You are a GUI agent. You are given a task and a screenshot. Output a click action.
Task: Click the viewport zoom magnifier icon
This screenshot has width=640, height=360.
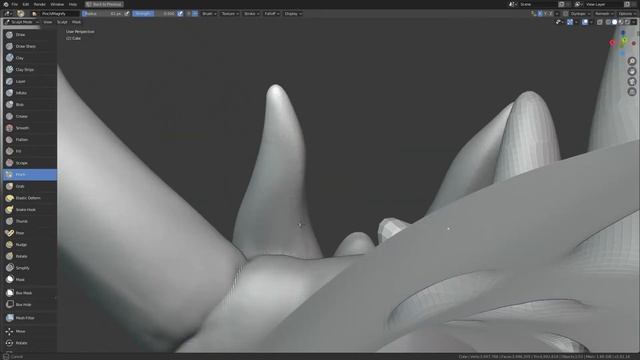(632, 61)
